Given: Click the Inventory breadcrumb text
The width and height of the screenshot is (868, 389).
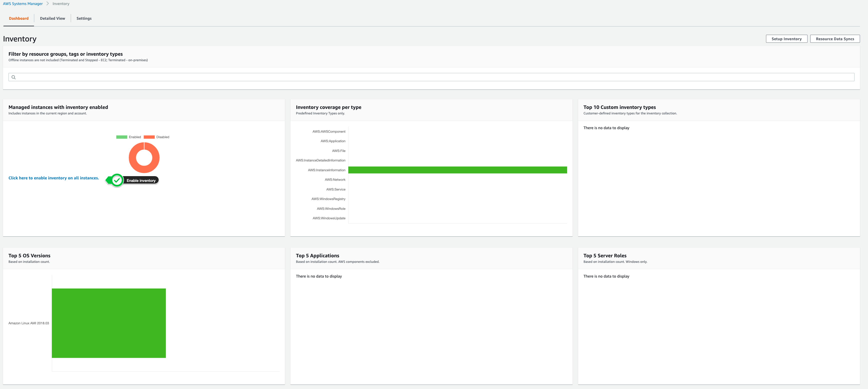Looking at the screenshot, I should 61,4.
